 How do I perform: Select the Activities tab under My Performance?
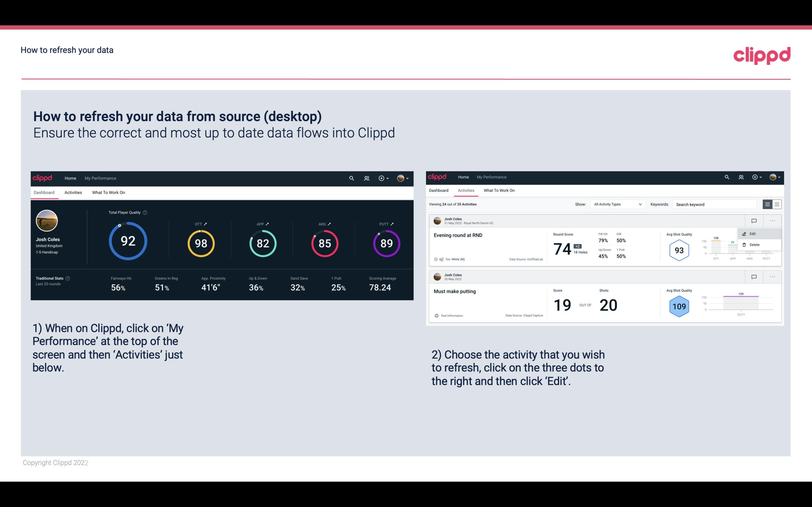73,192
